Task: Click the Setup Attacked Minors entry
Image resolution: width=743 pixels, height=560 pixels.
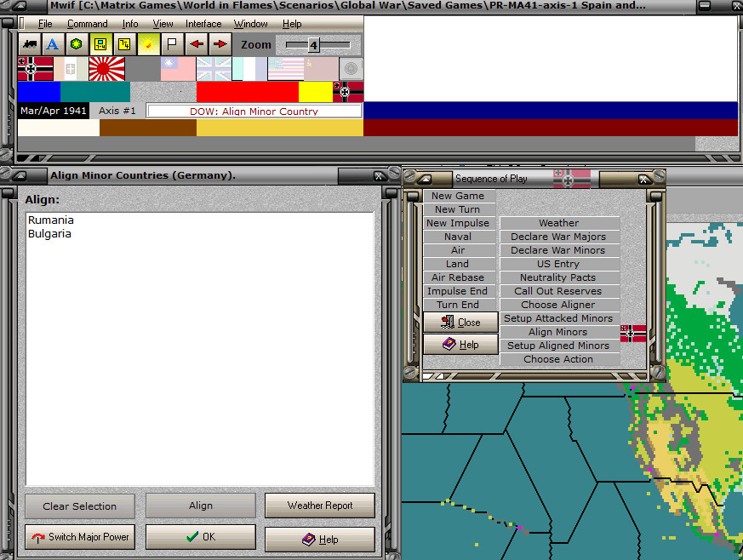Action: click(559, 318)
